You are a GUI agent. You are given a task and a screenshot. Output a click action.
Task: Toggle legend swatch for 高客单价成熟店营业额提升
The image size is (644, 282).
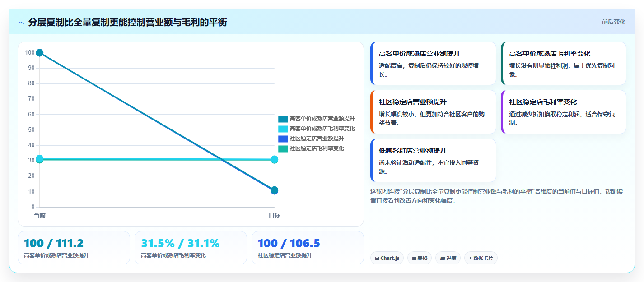(x=283, y=119)
